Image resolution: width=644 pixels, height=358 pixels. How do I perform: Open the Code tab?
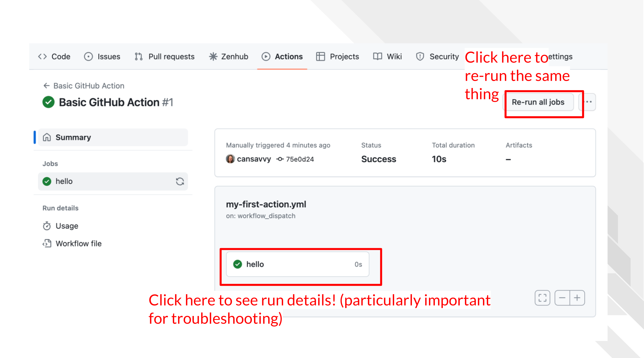coord(54,56)
